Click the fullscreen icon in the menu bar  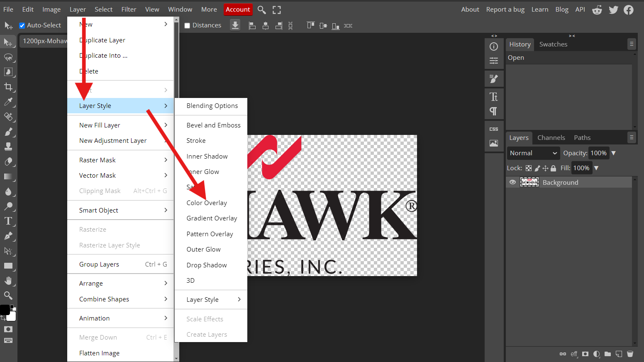(277, 10)
